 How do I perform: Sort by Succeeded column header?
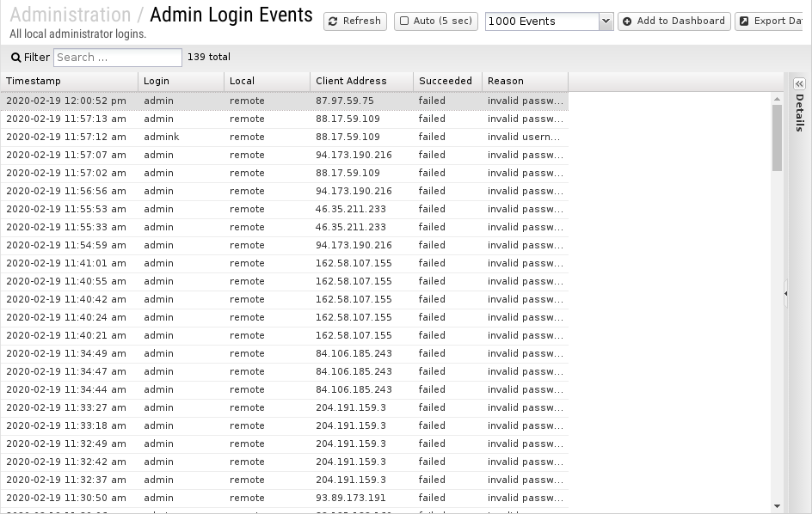(447, 82)
